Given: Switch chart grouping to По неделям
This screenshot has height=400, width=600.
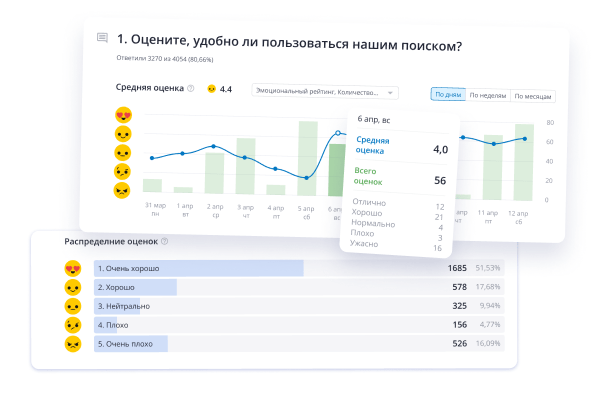Looking at the screenshot, I should point(487,96).
